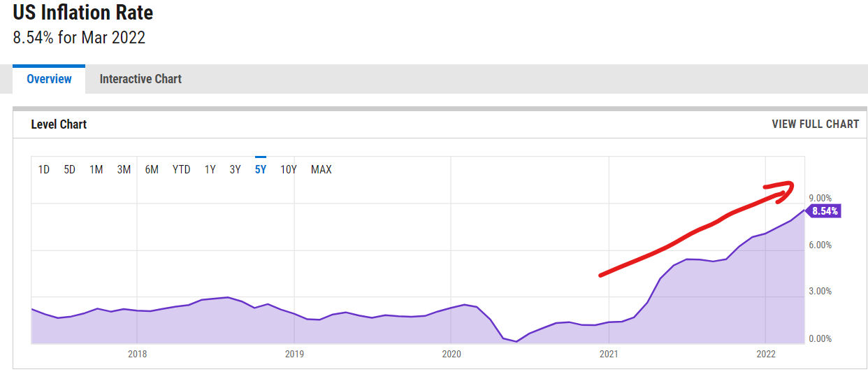Image resolution: width=868 pixels, height=372 pixels.
Task: Select the 5D time range
Action: point(69,169)
